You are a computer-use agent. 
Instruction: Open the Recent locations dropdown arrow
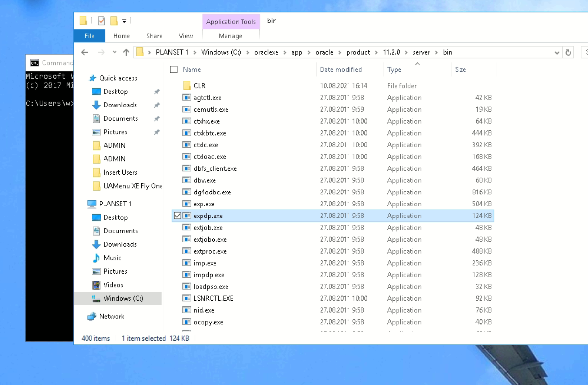coord(115,52)
